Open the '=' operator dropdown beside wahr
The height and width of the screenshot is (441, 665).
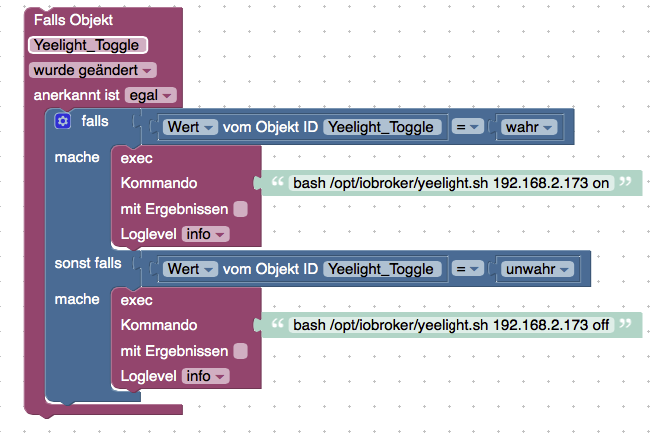[467, 127]
